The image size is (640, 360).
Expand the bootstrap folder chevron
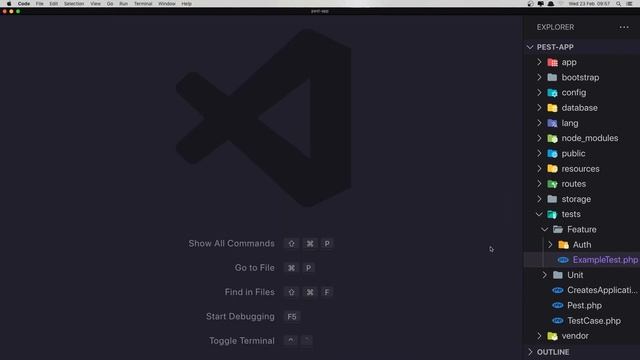[539, 77]
